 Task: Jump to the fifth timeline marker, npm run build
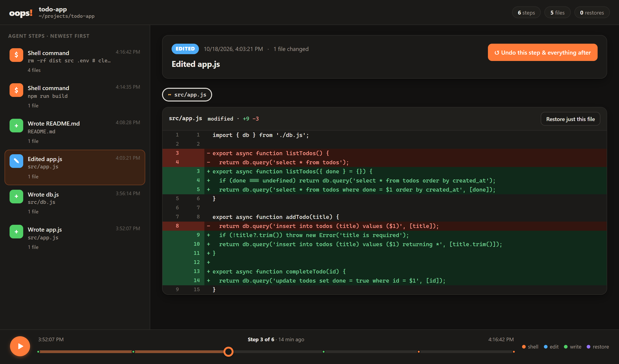pyautogui.click(x=419, y=352)
